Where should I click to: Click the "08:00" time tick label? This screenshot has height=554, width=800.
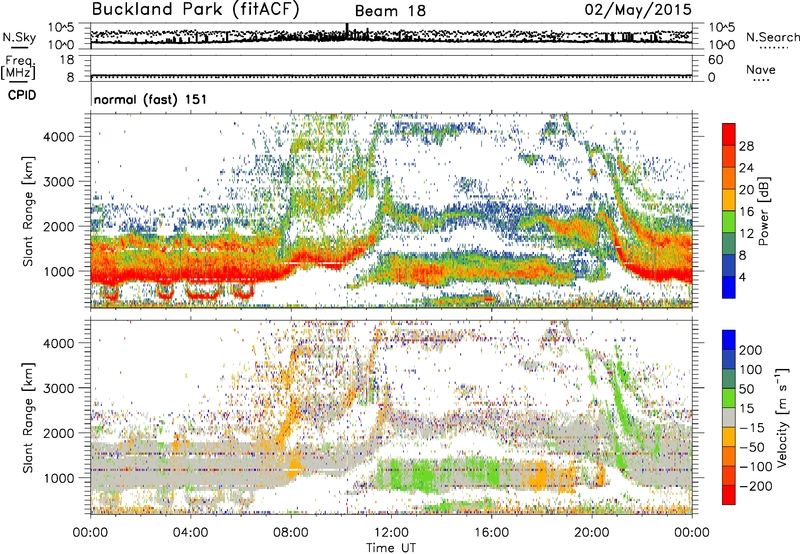pos(291,533)
